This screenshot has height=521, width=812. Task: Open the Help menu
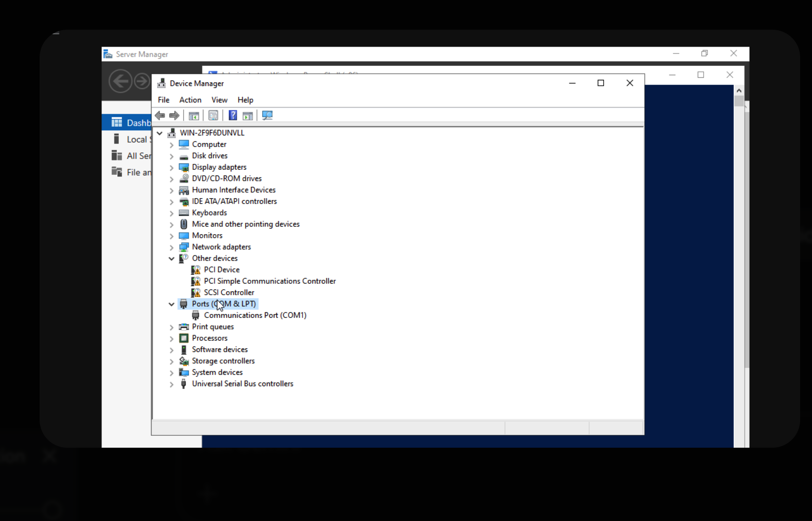[245, 100]
